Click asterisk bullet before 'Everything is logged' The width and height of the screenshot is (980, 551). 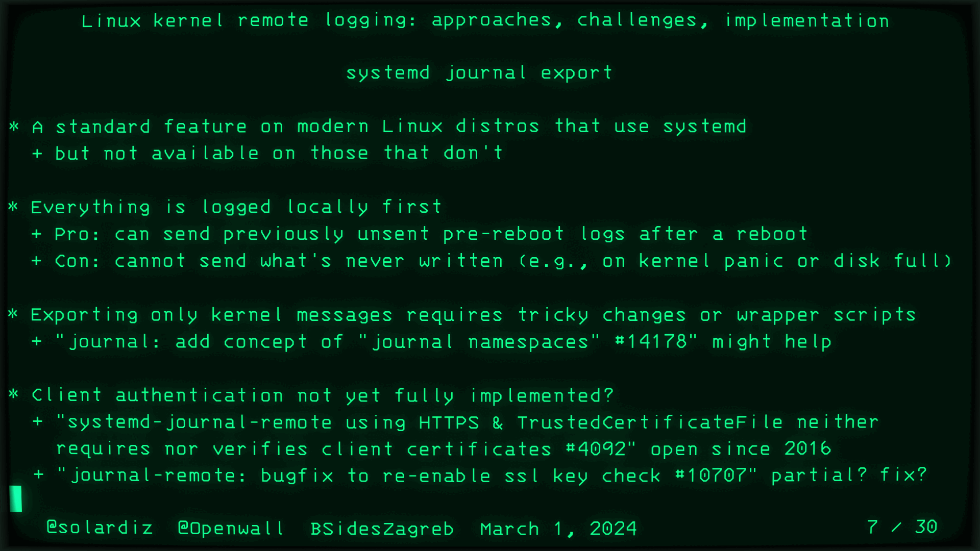(x=14, y=207)
